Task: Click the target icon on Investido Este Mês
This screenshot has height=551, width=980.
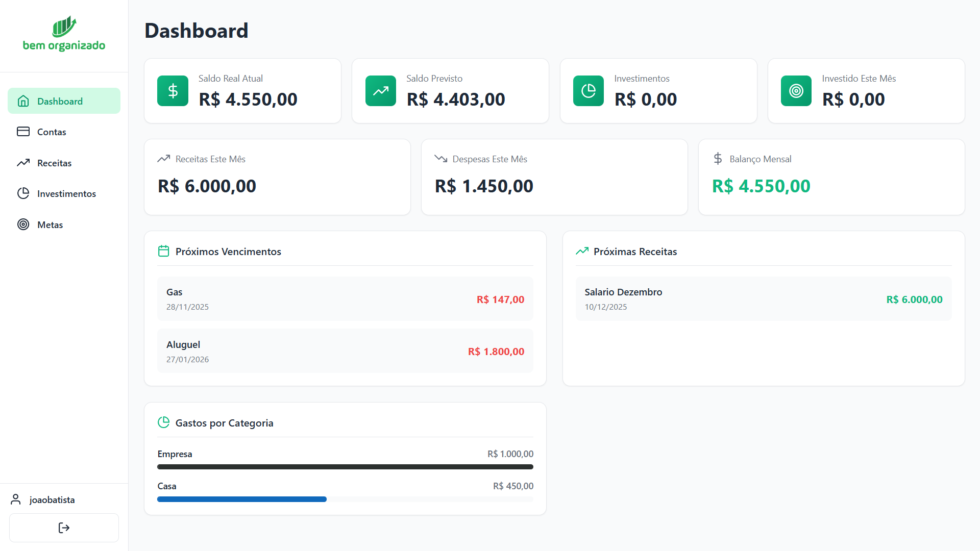Action: tap(796, 91)
